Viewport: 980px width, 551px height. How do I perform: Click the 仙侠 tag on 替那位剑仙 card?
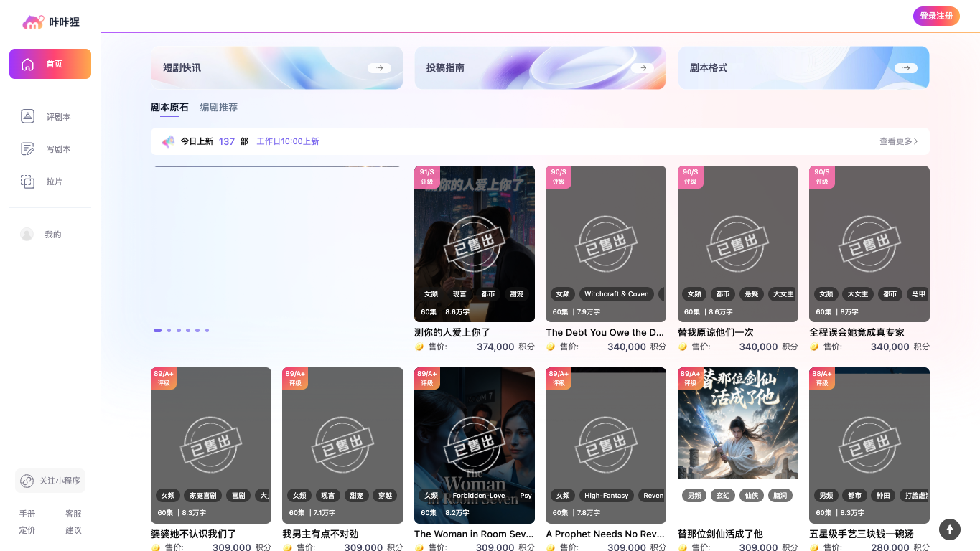click(x=752, y=496)
